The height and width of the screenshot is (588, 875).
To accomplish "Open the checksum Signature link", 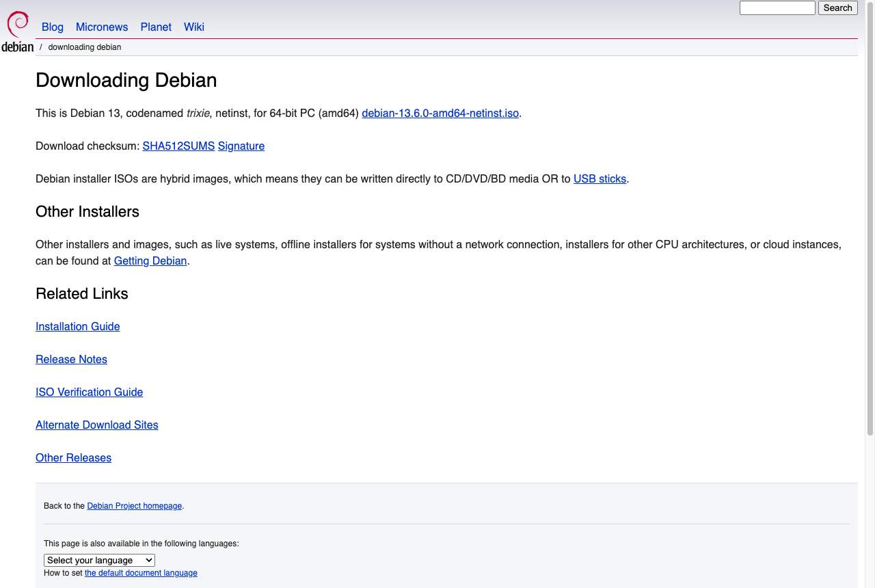I will click(241, 146).
